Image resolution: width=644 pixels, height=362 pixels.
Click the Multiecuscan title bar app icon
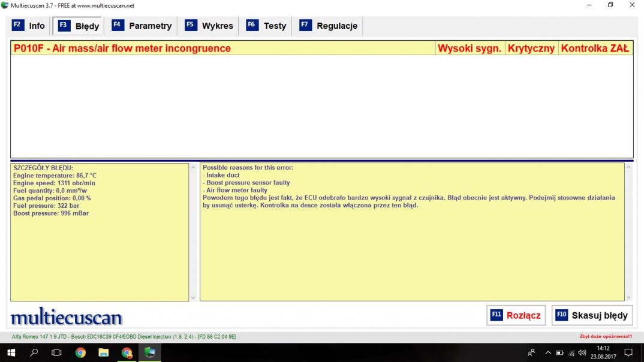tap(5, 5)
